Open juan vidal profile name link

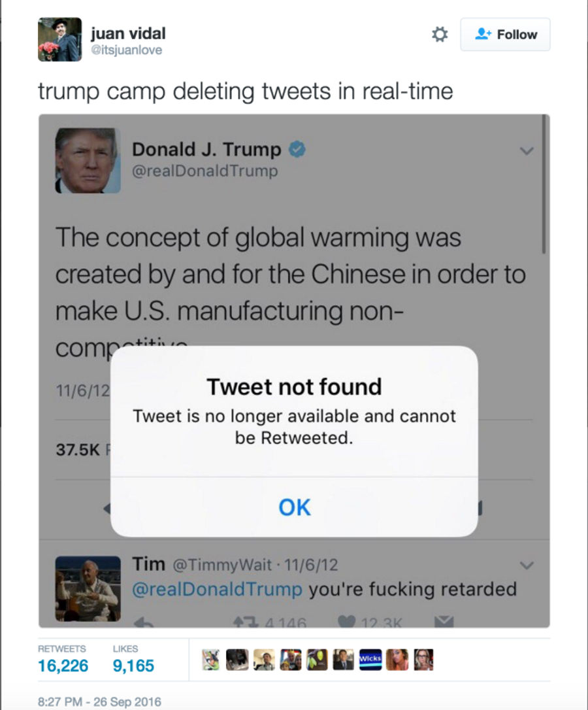[128, 33]
